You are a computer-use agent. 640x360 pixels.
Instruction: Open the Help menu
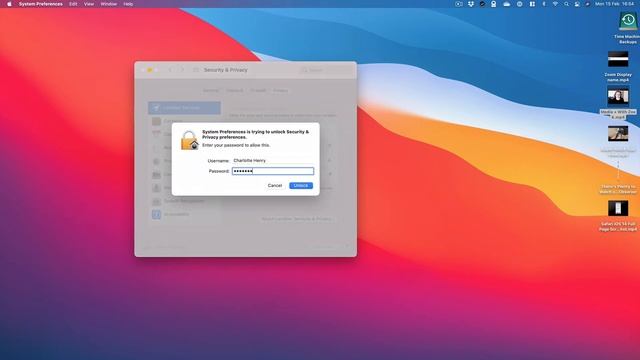tap(128, 4)
